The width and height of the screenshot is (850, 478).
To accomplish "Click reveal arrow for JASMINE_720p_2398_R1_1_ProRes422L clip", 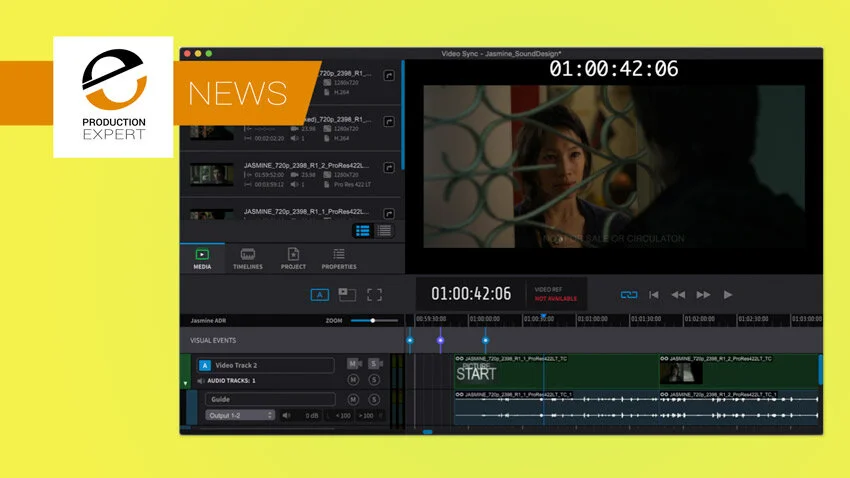I will tap(389, 214).
